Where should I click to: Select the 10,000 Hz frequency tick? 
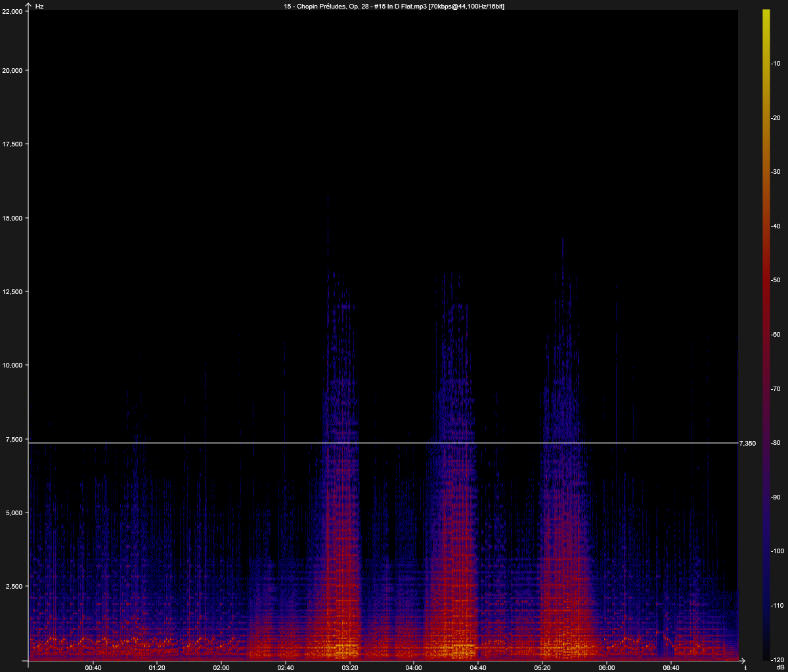click(13, 365)
